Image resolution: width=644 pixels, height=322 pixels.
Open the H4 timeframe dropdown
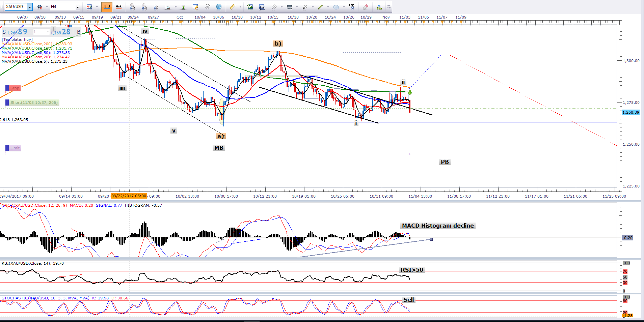click(x=78, y=7)
